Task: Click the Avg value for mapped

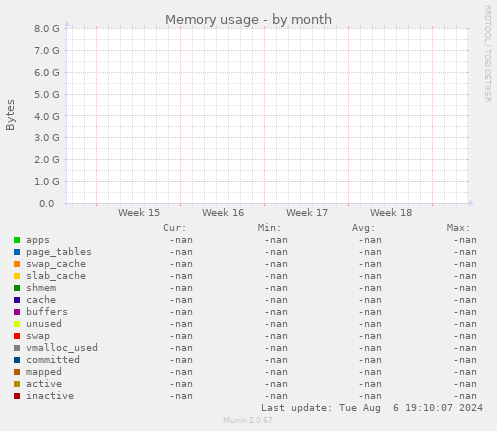Action: [370, 372]
